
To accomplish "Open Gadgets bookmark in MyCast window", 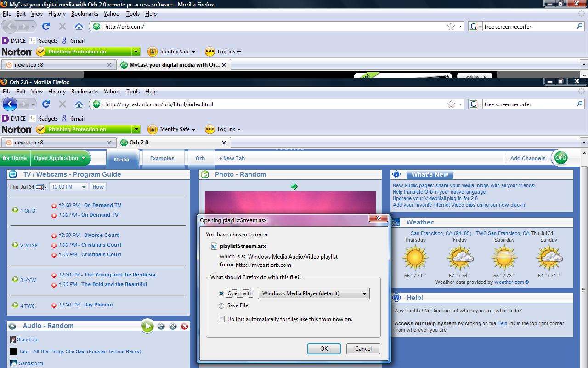I will pos(43,40).
